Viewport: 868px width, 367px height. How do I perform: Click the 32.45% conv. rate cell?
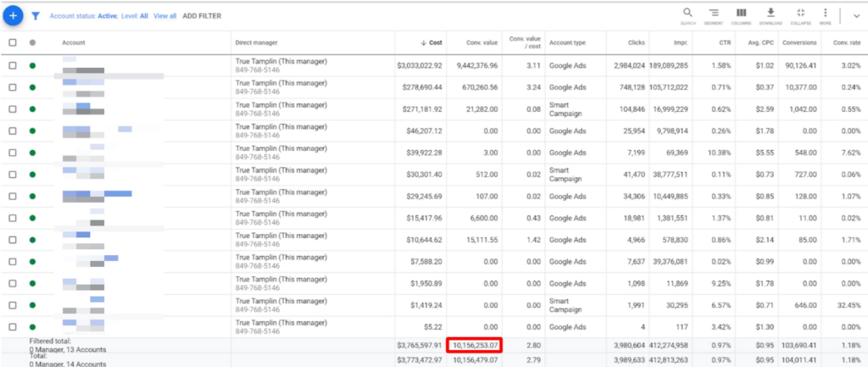pyautogui.click(x=849, y=306)
